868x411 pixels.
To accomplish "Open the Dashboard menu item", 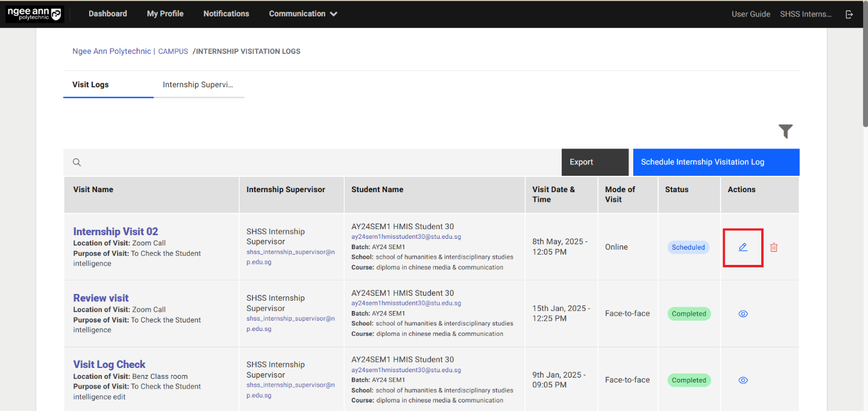I will point(107,14).
